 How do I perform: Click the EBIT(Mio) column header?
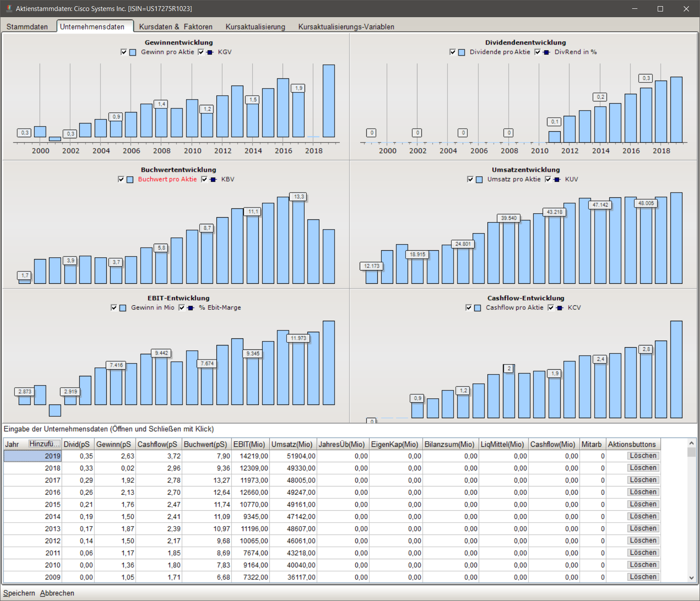tap(249, 444)
